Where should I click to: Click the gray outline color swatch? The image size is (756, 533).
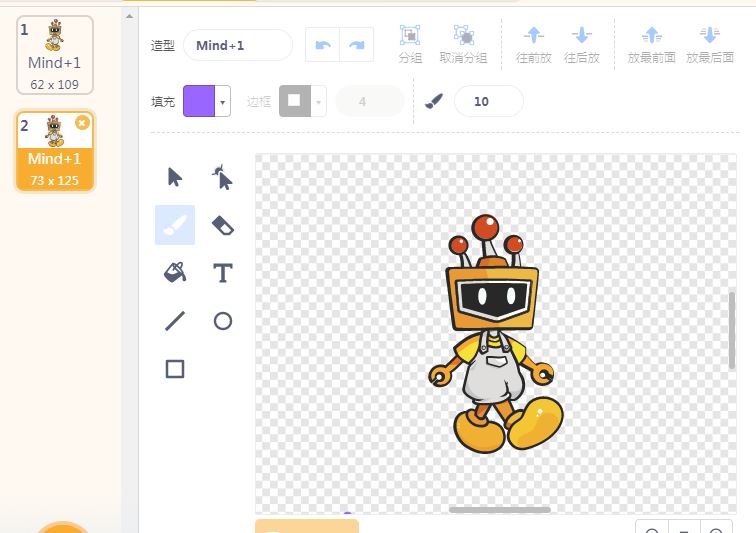(x=295, y=101)
